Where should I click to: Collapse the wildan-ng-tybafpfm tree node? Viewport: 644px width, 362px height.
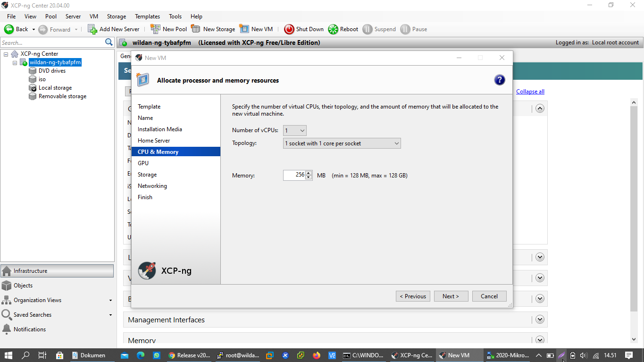15,62
